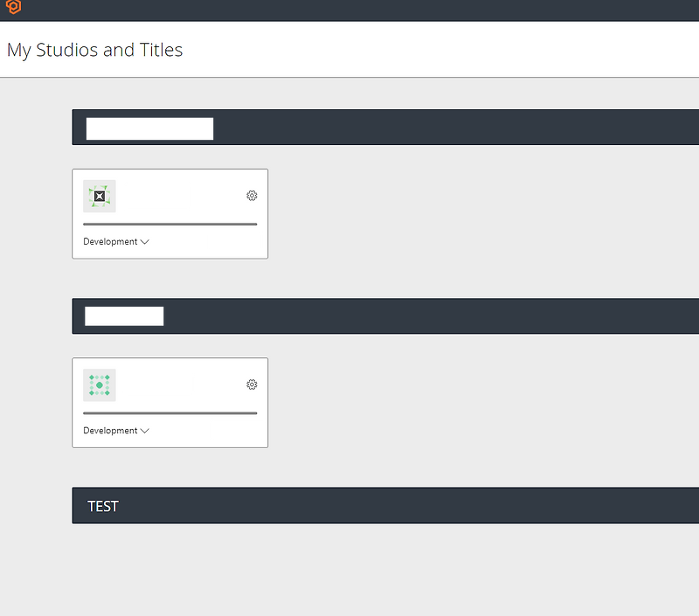
Task: Expand the Development dropdown on the first card
Action: click(x=115, y=241)
